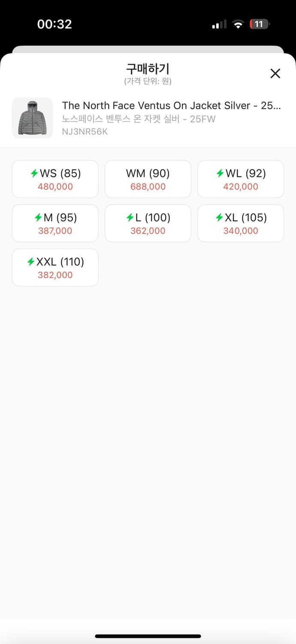Choose the WS (85) size option
This screenshot has width=296, height=644.
(55, 179)
